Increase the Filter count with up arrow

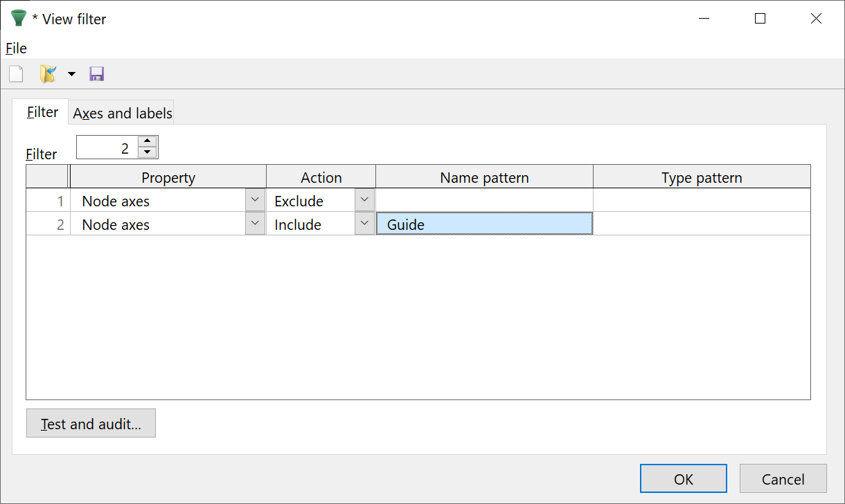147,142
